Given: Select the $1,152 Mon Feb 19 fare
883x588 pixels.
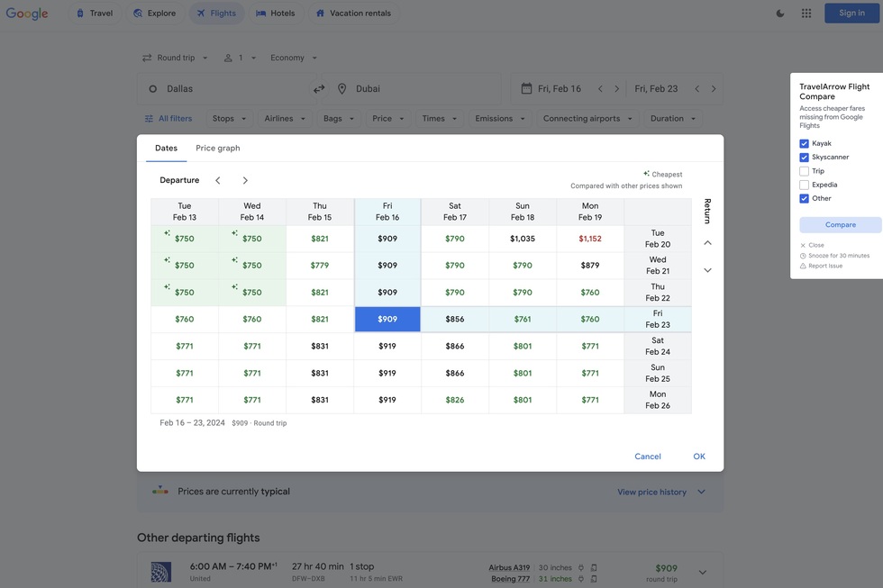Looking at the screenshot, I should click(590, 239).
